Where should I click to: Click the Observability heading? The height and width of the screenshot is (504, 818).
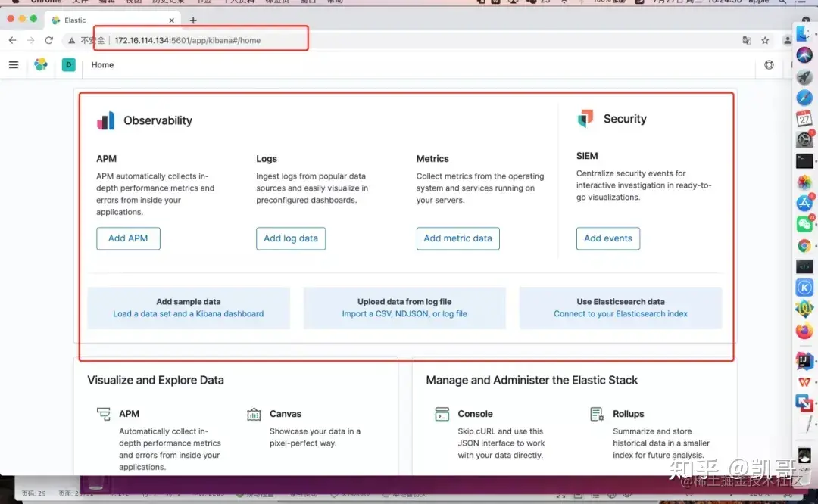click(158, 120)
